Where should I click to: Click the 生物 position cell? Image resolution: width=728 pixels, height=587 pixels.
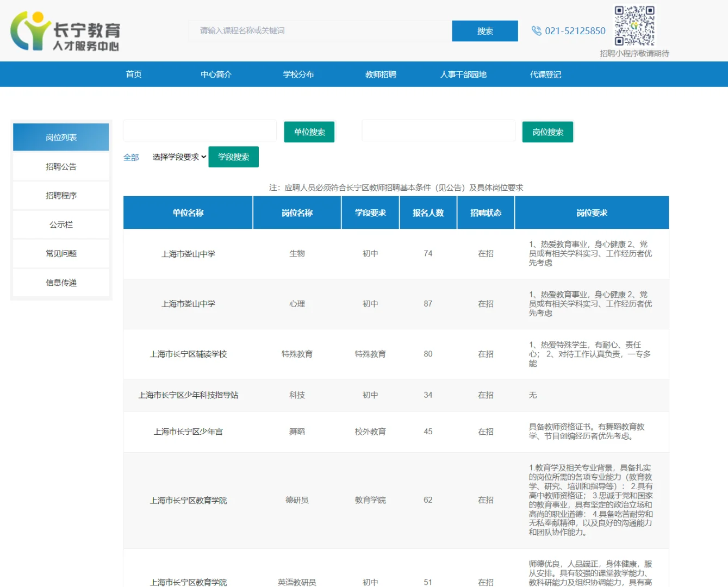click(297, 254)
